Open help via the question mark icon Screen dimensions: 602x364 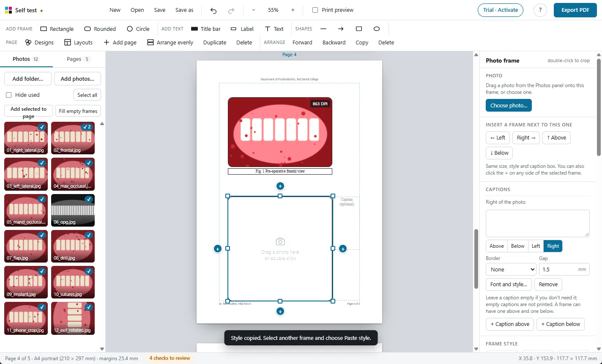pyautogui.click(x=540, y=10)
